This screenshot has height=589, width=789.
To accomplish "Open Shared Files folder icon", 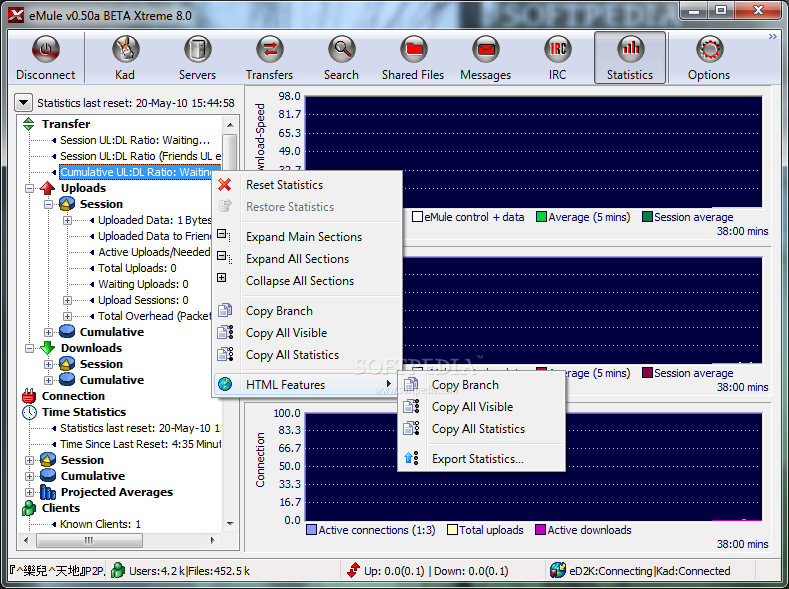I will coord(414,49).
